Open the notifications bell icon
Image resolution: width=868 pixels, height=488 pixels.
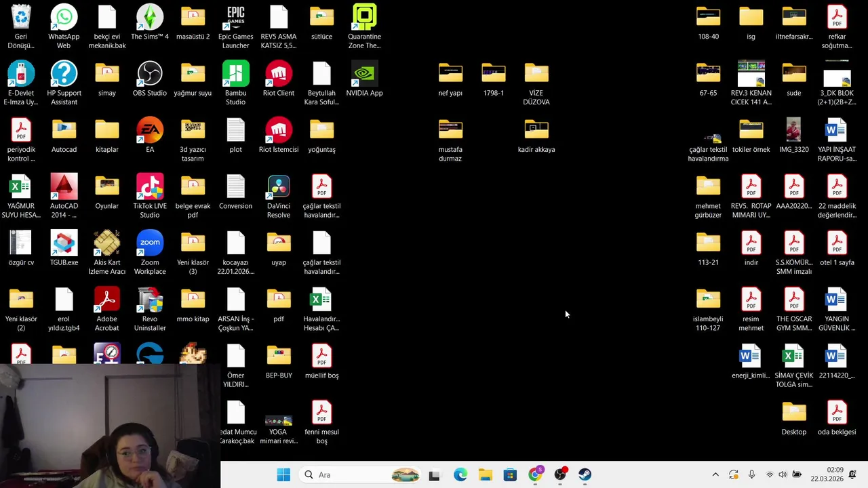[852, 474]
